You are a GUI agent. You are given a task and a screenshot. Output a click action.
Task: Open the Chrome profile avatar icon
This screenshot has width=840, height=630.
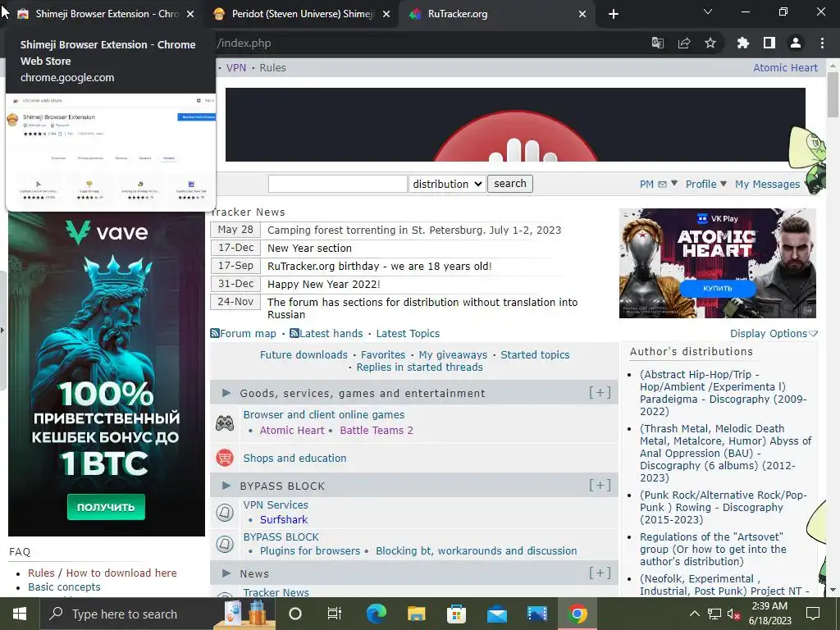coord(796,43)
